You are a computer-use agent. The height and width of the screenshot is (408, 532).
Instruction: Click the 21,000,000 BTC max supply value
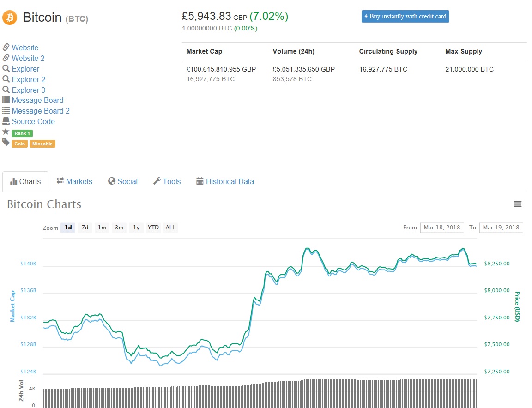point(469,69)
